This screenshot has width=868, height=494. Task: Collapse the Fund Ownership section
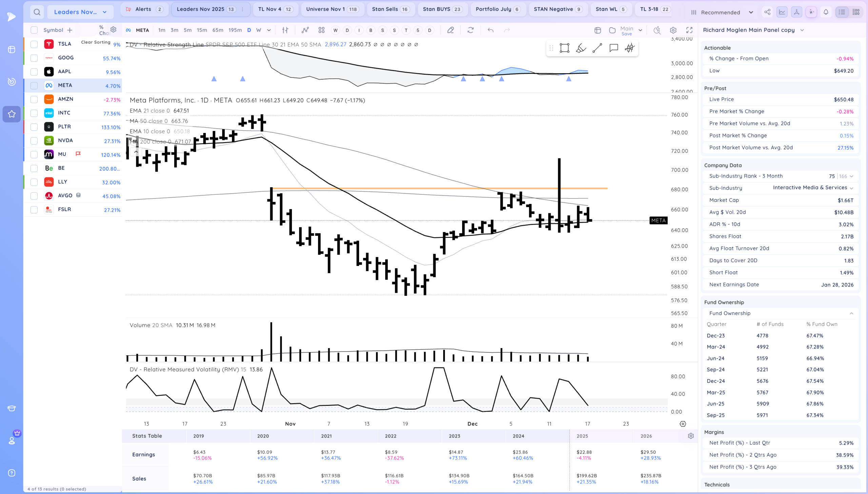click(x=851, y=313)
